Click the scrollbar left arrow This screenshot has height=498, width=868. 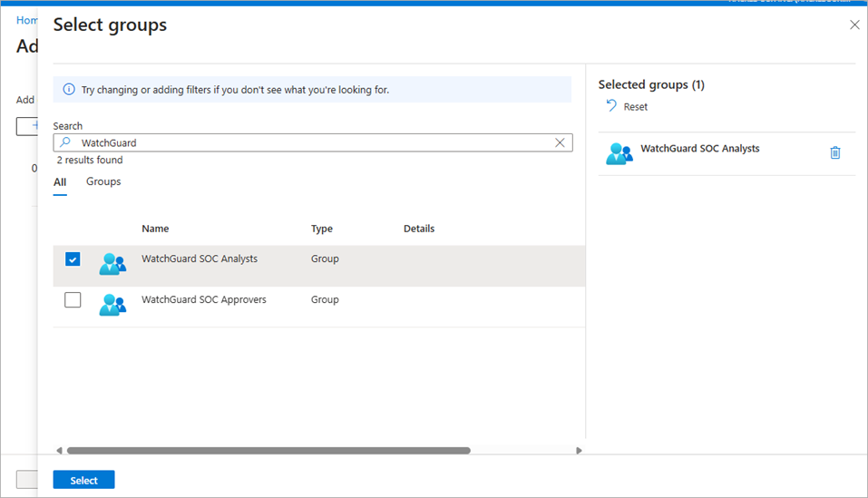click(x=59, y=450)
